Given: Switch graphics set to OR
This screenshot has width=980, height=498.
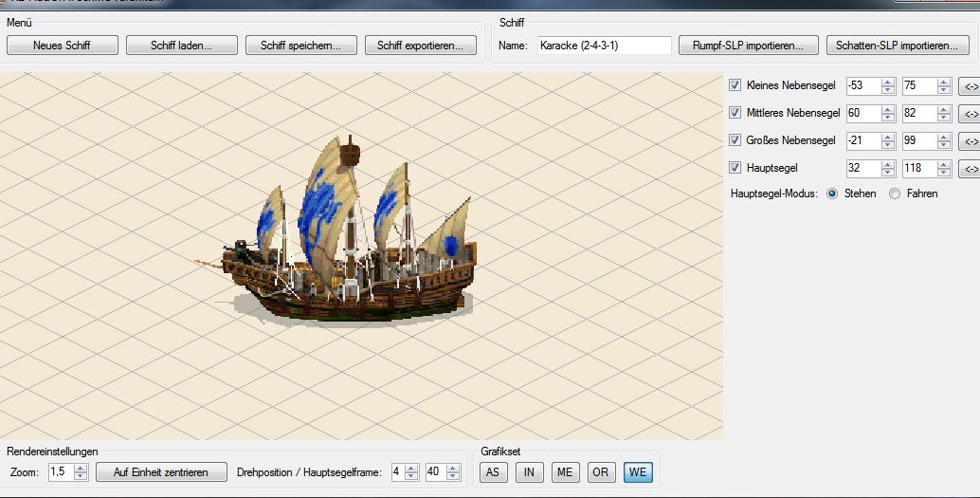Looking at the screenshot, I should click(601, 471).
